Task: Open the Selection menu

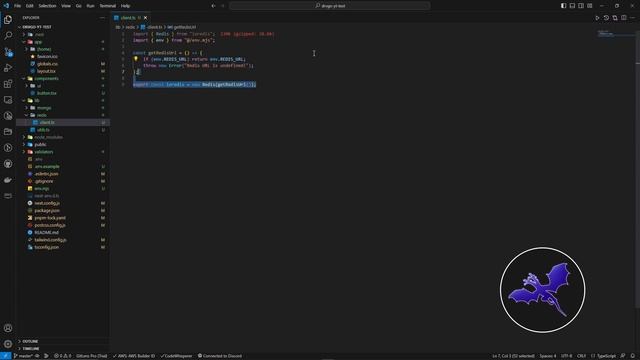Action: (x=47, y=6)
